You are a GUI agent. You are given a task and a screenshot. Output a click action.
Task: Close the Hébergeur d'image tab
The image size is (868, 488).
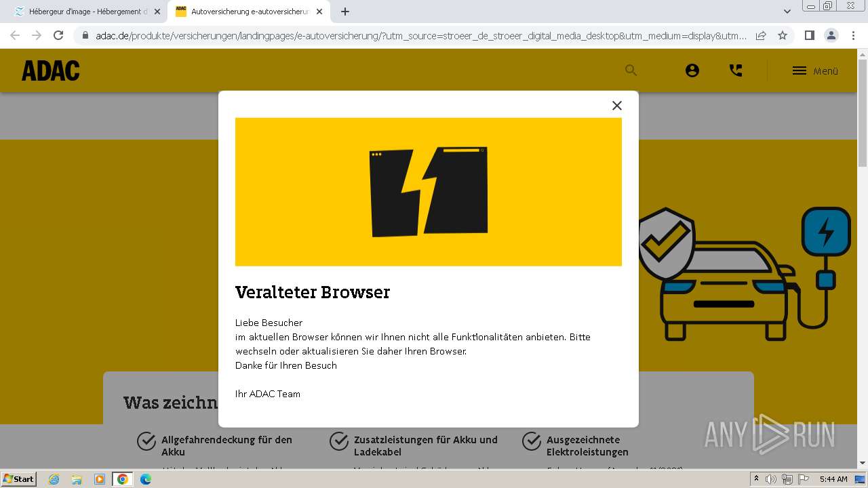coord(157,12)
